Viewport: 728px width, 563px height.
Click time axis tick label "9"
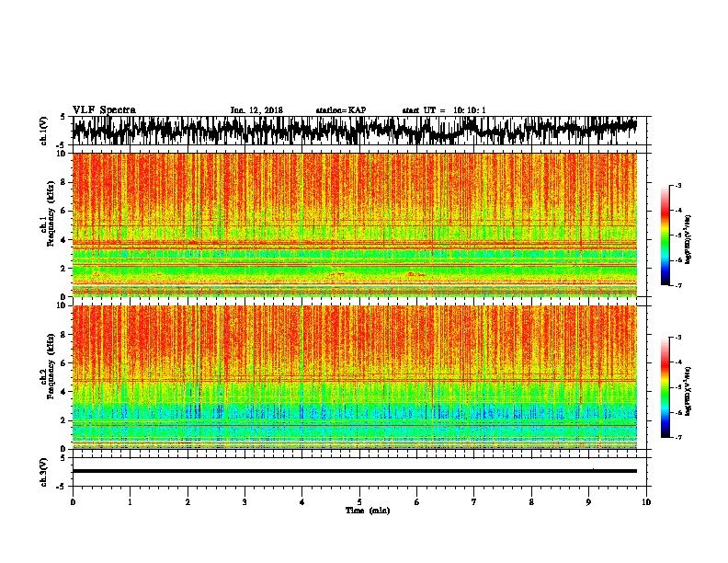tap(588, 502)
